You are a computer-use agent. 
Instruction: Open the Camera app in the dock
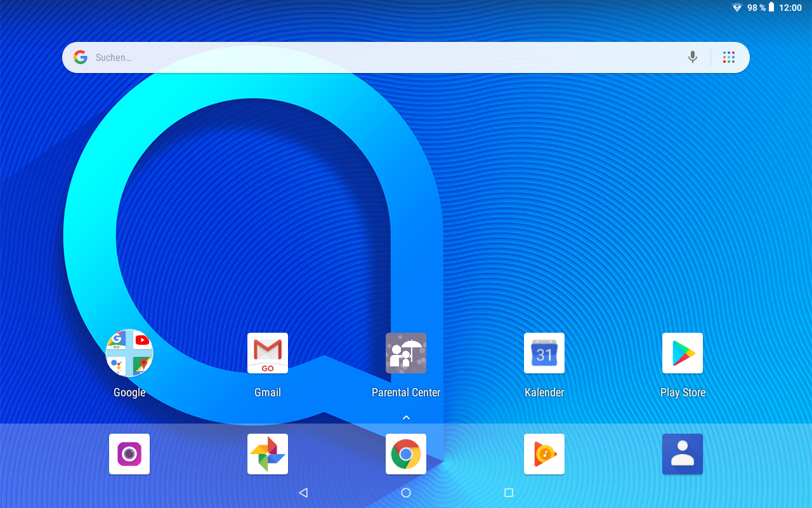coord(129,454)
